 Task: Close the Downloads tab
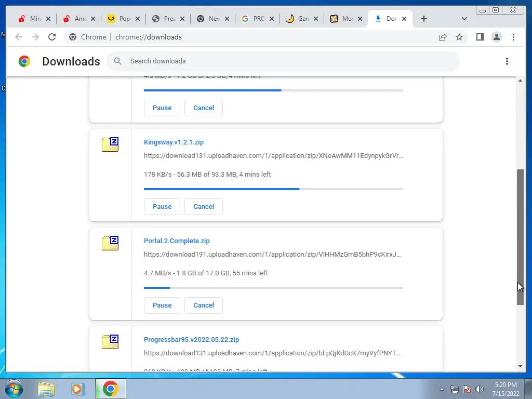404,19
